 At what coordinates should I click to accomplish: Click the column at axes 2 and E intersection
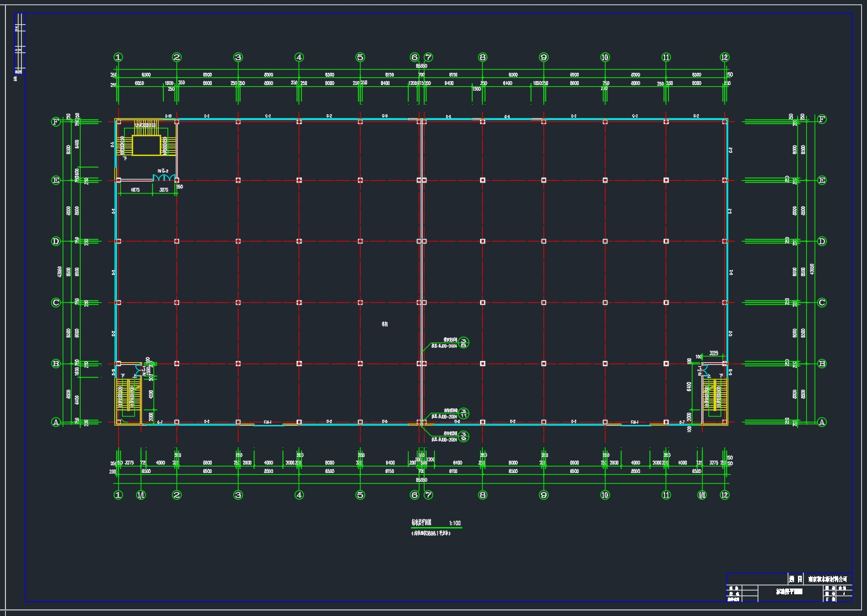(177, 180)
